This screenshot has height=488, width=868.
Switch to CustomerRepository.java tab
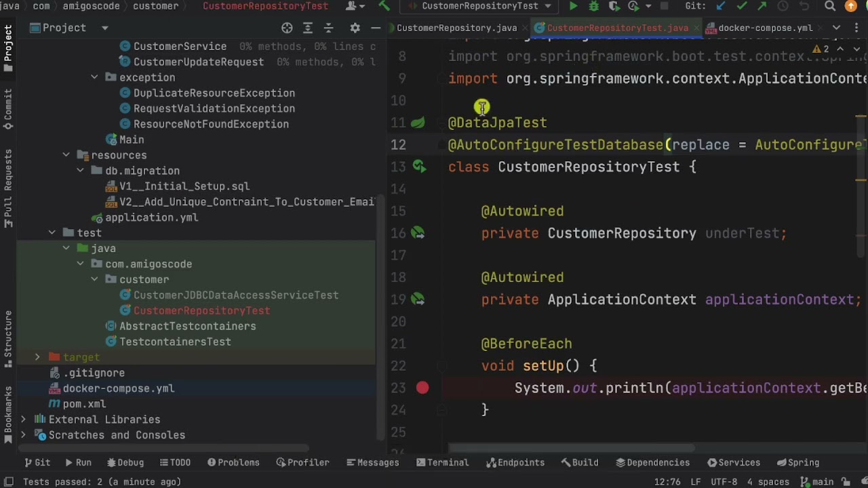456,28
